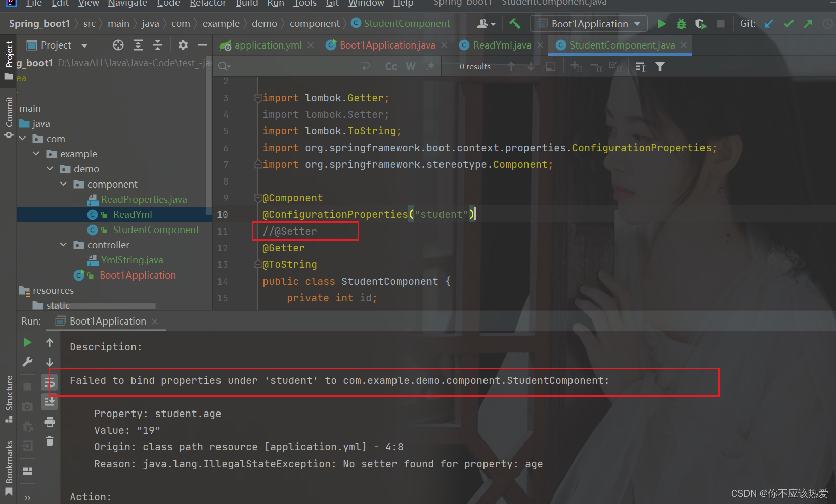Collapse the component folder in Project tree
Viewport: 836px width, 504px height.
click(x=63, y=184)
